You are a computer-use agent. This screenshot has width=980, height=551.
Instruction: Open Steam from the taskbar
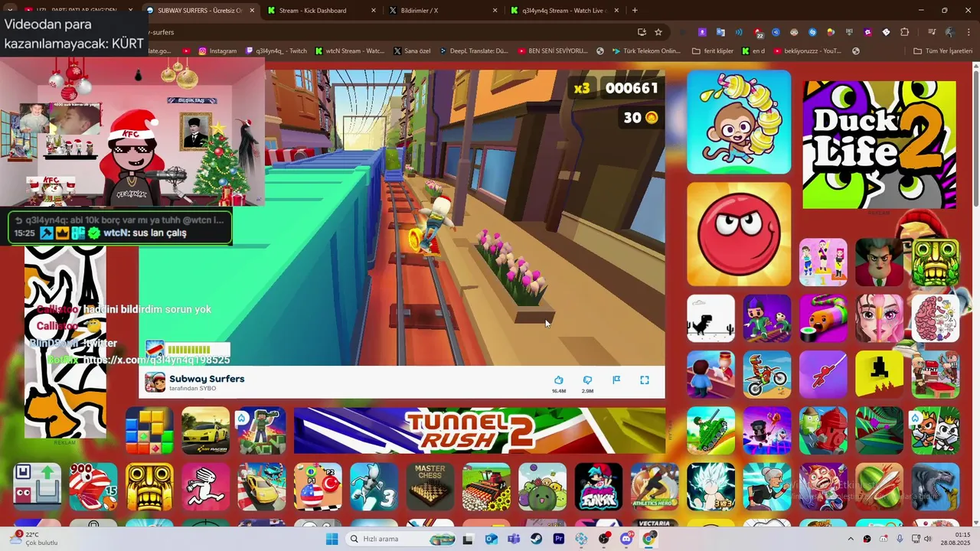[x=536, y=539]
